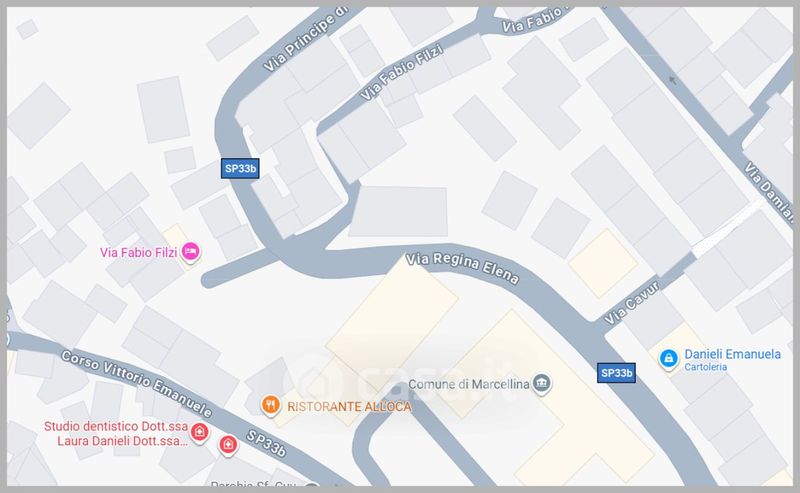Click the Via Principe street label
Screen dimensions: 800x493
[305, 40]
